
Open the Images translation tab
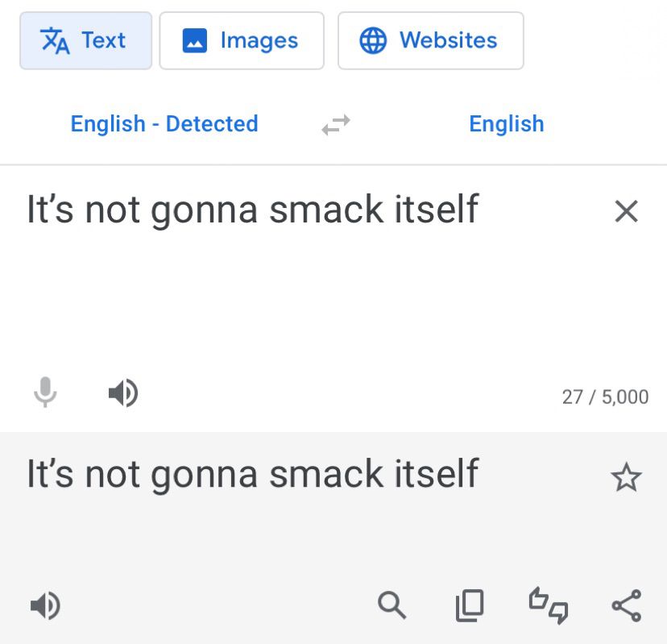pyautogui.click(x=242, y=40)
